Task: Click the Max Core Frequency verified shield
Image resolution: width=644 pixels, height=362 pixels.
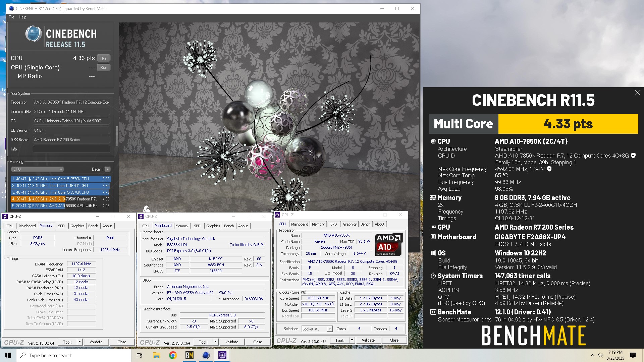Action: pyautogui.click(x=549, y=169)
